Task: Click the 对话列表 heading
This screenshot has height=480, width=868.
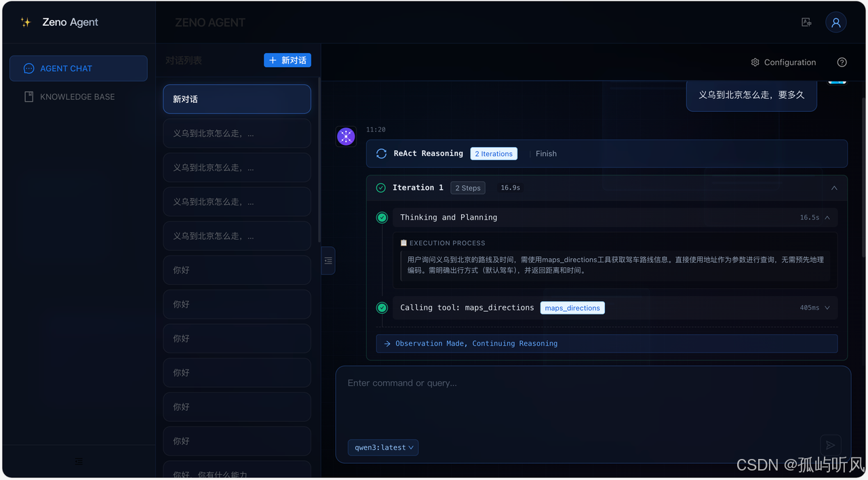Action: [184, 60]
